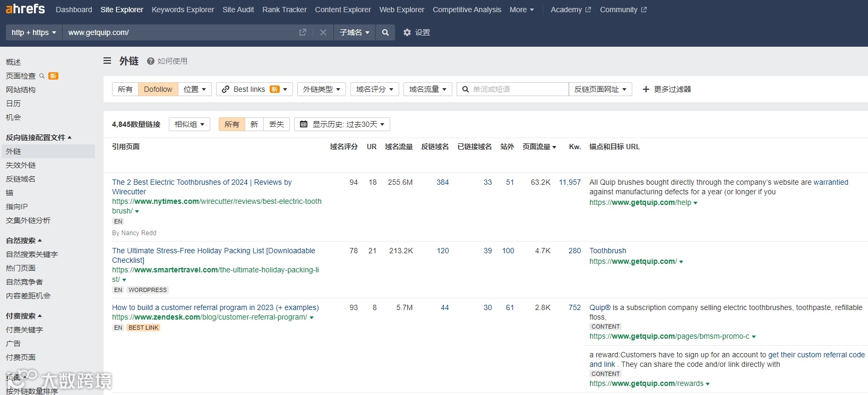This screenshot has width=868, height=395.
Task: Click the Ahrefs logo
Action: point(25,9)
